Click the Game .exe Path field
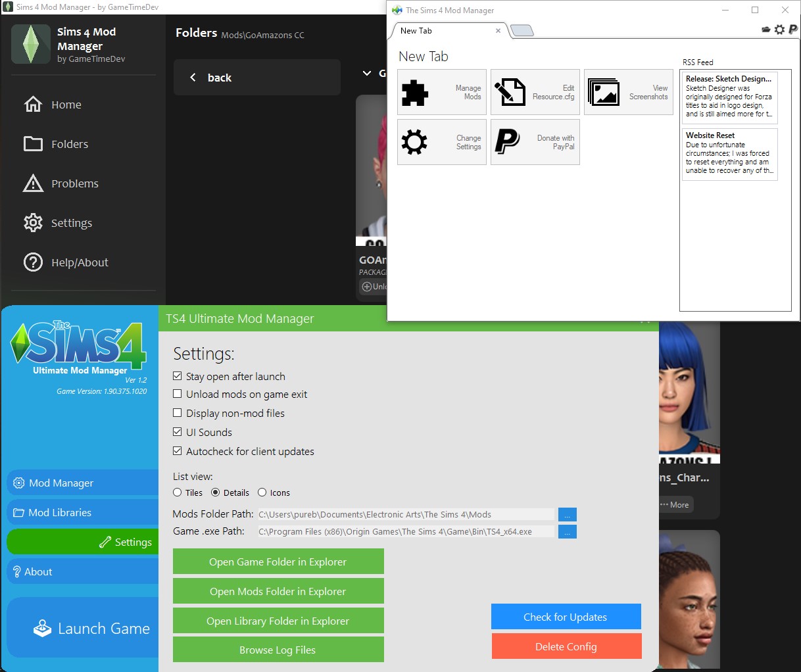Viewport: 801px width, 672px height. point(406,531)
